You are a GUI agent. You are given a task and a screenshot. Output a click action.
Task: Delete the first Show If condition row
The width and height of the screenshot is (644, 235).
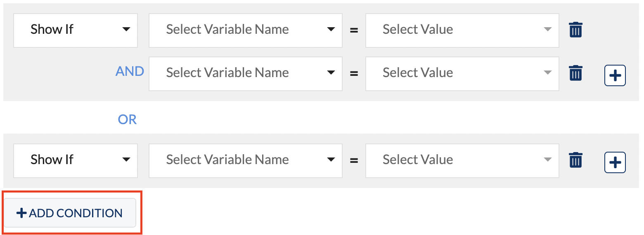point(575,30)
